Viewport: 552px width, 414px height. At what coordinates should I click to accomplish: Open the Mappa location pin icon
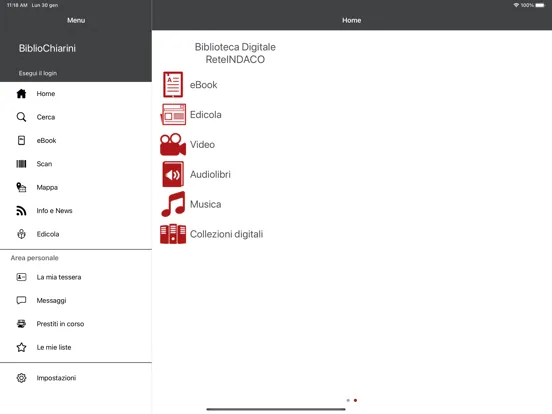click(x=21, y=187)
